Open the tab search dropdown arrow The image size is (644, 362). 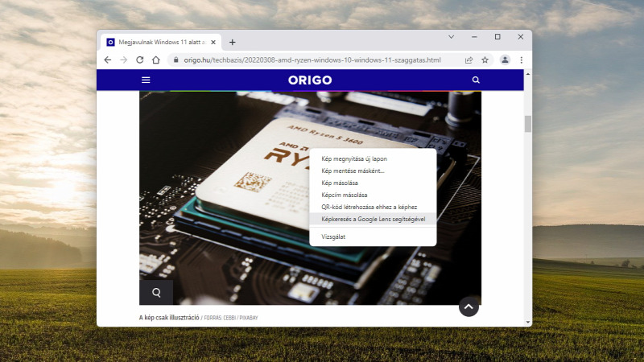point(451,36)
